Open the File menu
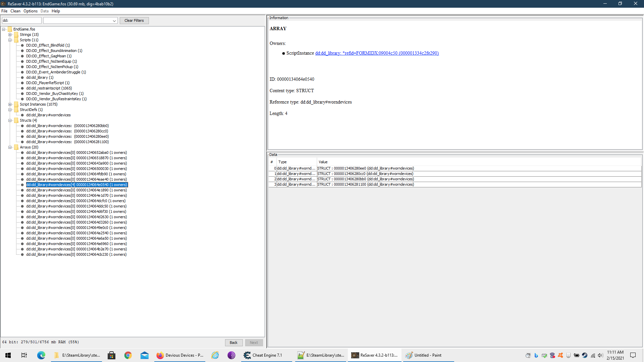The width and height of the screenshot is (644, 362). 4,11
